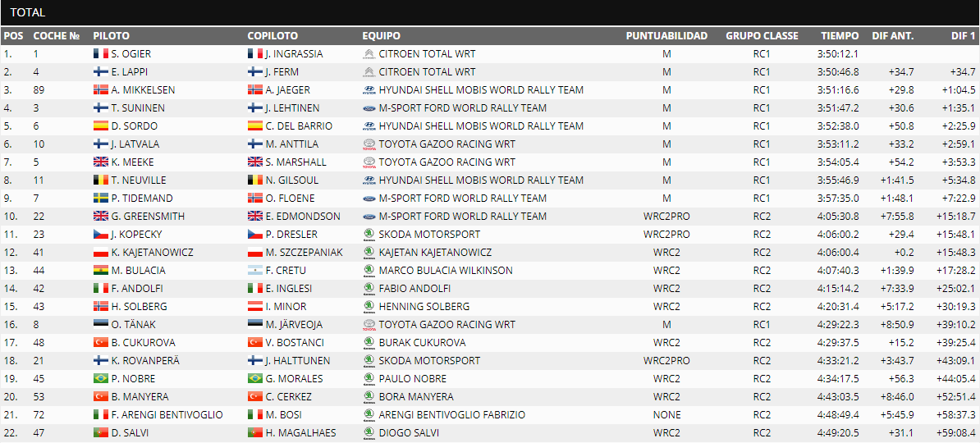Click the COCHE № column header
The height and width of the screenshot is (443, 980).
pos(57,36)
